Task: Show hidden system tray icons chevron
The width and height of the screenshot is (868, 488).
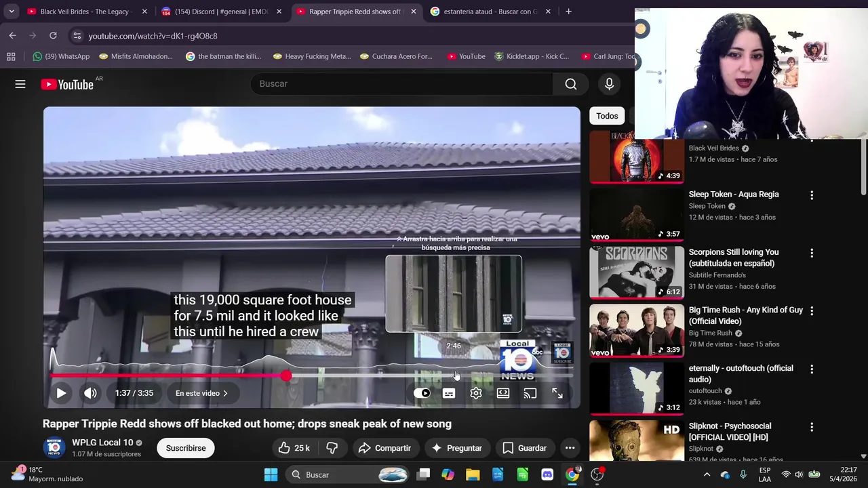Action: click(707, 474)
